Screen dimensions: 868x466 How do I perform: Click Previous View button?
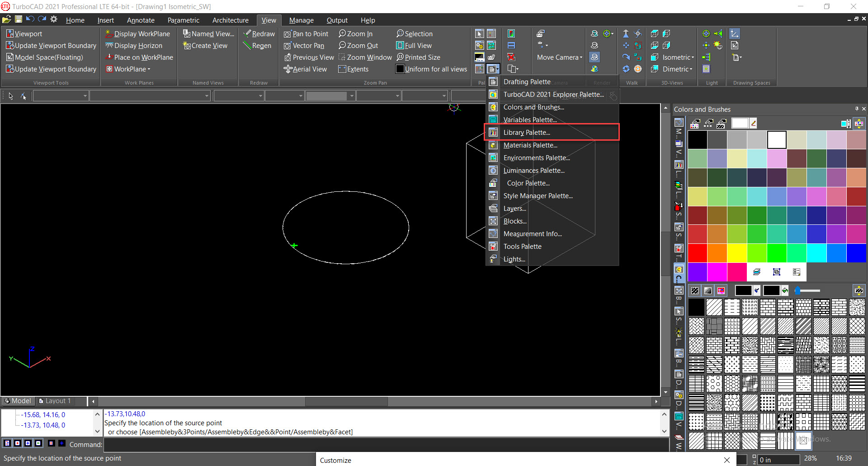pyautogui.click(x=309, y=57)
